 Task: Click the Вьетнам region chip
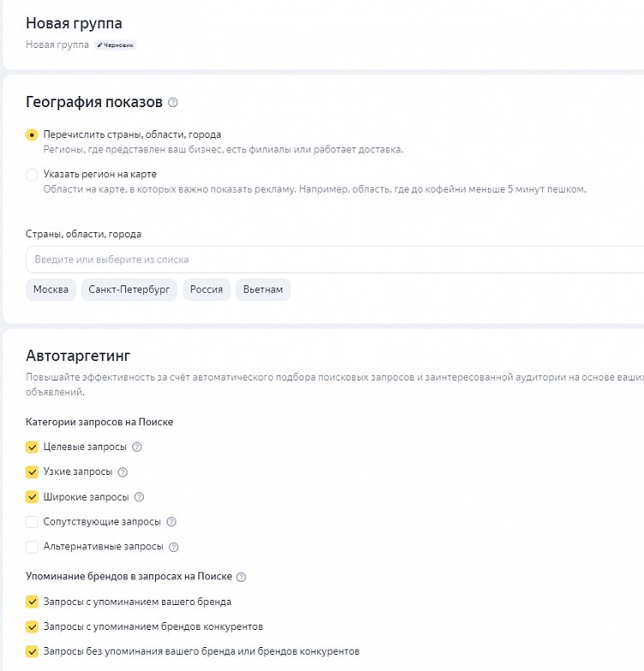[x=262, y=290]
